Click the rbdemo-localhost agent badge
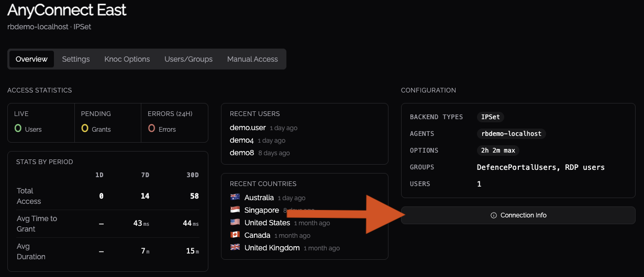The width and height of the screenshot is (644, 277). [x=512, y=134]
